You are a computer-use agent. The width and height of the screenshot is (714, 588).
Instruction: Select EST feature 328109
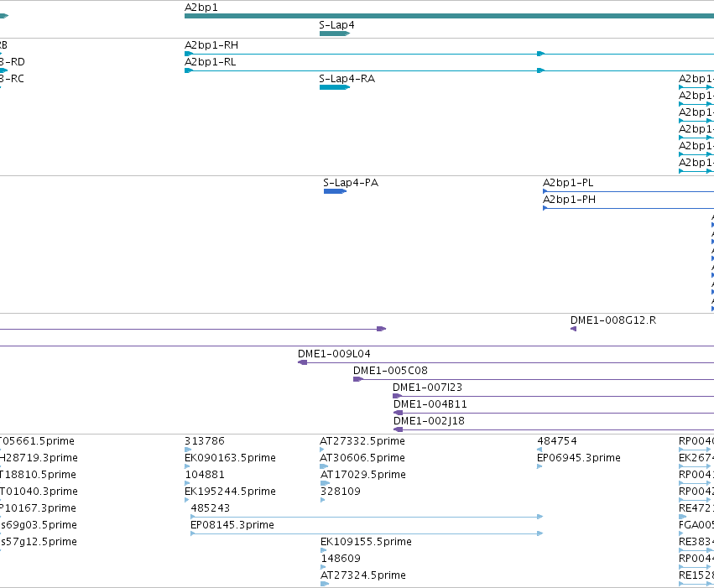click(340, 492)
